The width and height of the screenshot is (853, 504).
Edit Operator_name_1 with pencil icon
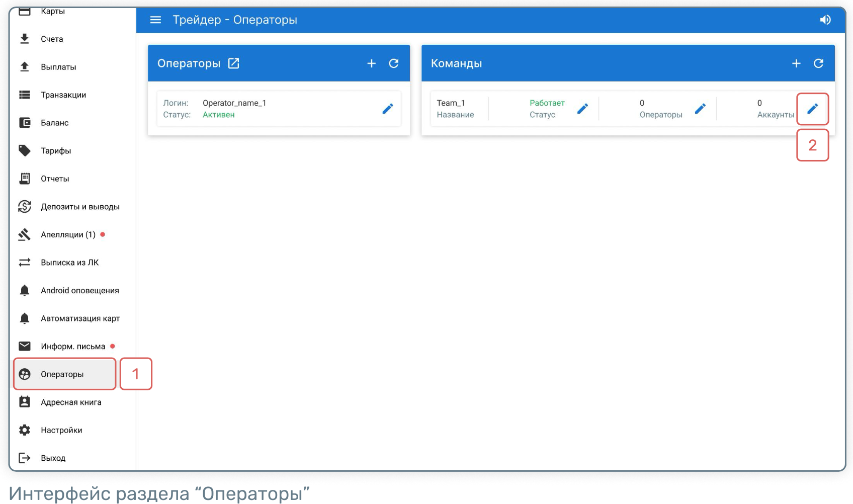(387, 109)
